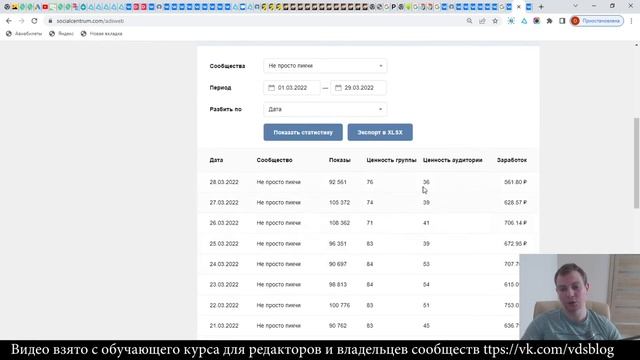Click the Показы column header
Image resolution: width=640 pixels, height=360 pixels.
point(340,160)
